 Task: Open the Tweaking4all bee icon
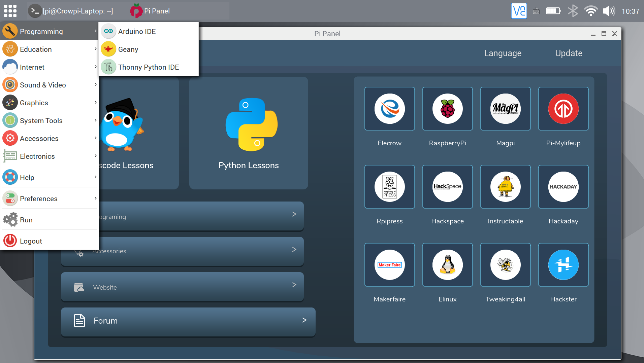coord(506,265)
